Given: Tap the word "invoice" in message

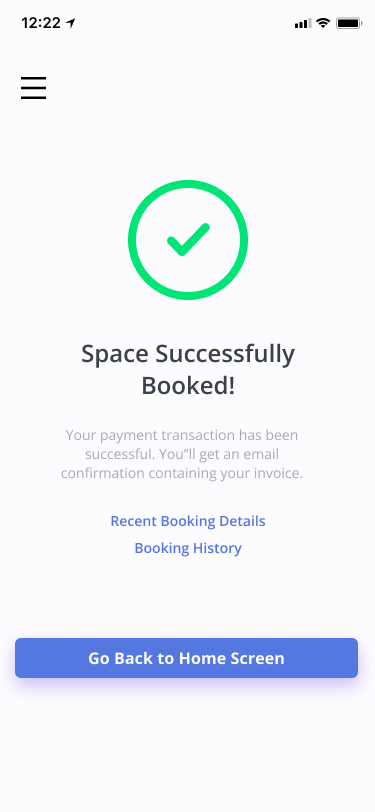Looking at the screenshot, I should click(x=279, y=473).
